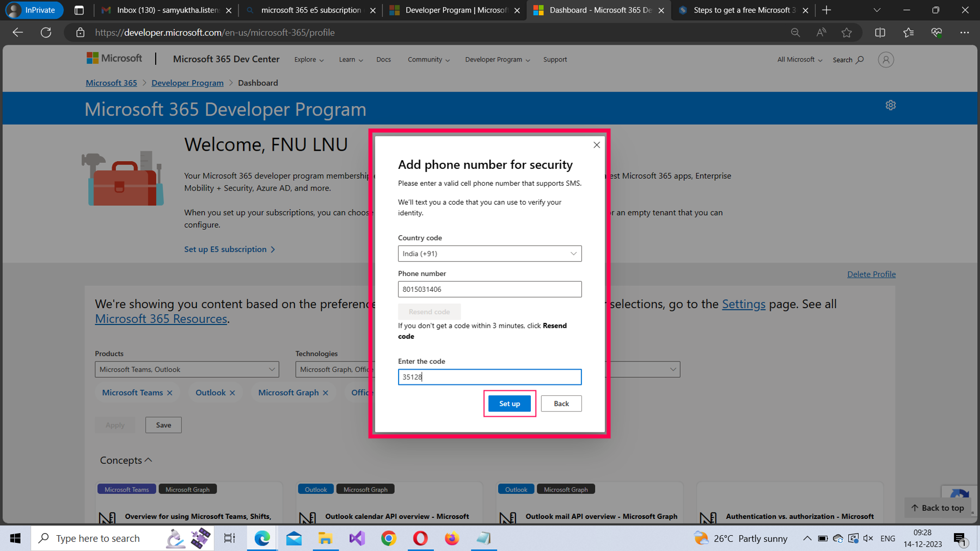Remove the Microsoft Graph filter tag
The height and width of the screenshot is (551, 980).
(326, 393)
